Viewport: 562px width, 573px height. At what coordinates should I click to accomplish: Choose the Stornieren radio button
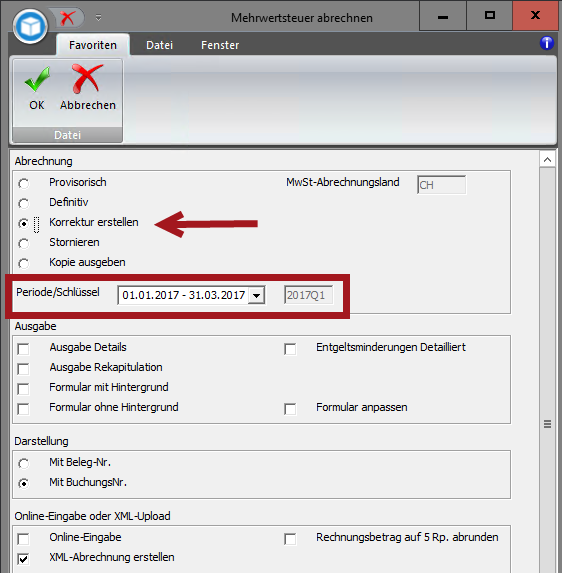24,243
